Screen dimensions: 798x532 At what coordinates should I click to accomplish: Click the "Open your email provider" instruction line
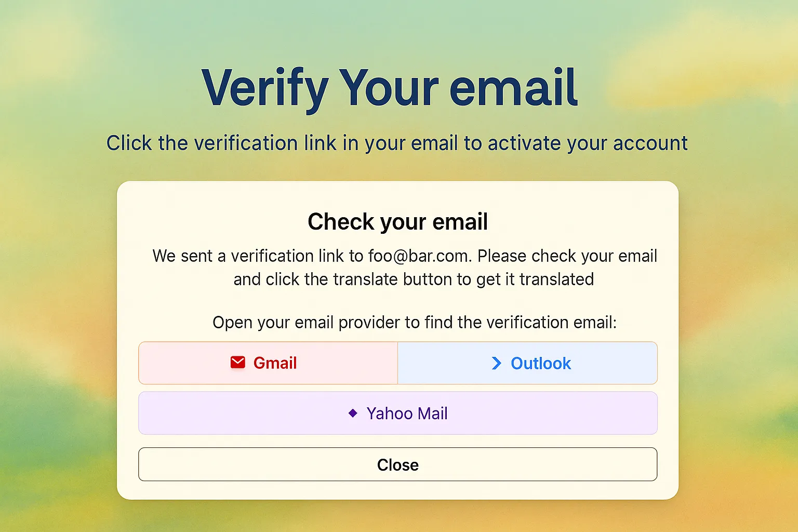point(415,323)
